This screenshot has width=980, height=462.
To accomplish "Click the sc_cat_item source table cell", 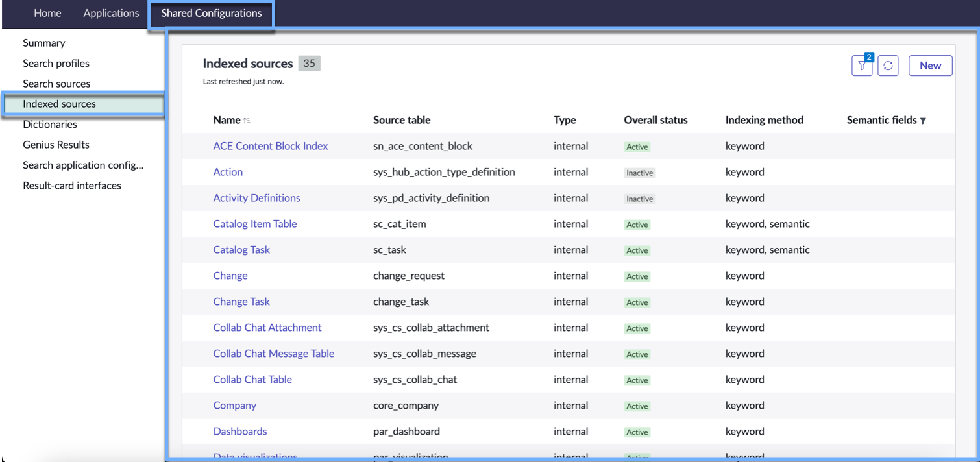I will pyautogui.click(x=400, y=224).
